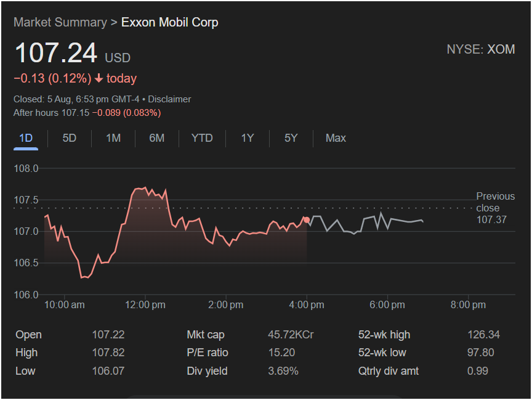Show the 6M chart range
Image resolution: width=532 pixels, height=400 pixels.
click(x=157, y=138)
